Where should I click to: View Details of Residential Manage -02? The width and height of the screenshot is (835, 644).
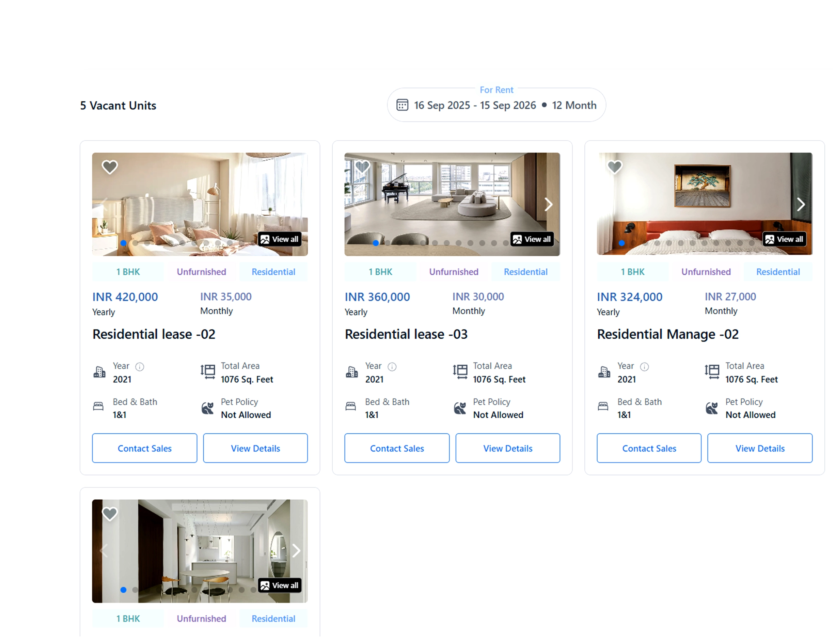tap(760, 448)
